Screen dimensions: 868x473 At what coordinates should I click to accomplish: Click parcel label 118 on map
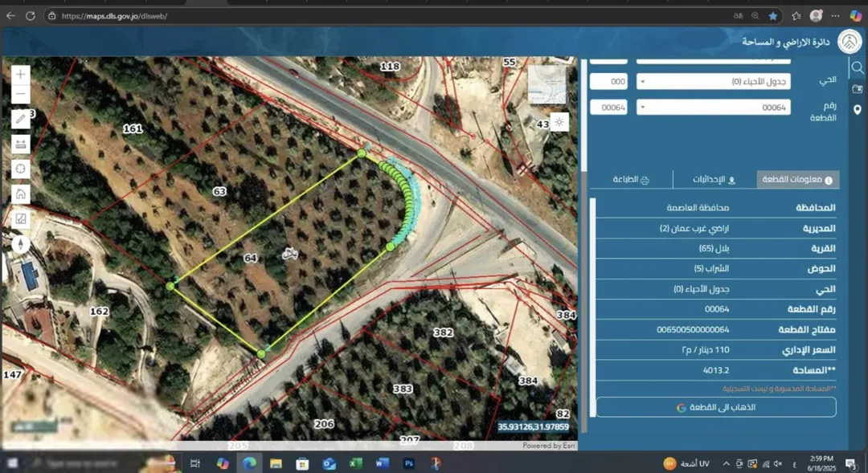tap(390, 67)
